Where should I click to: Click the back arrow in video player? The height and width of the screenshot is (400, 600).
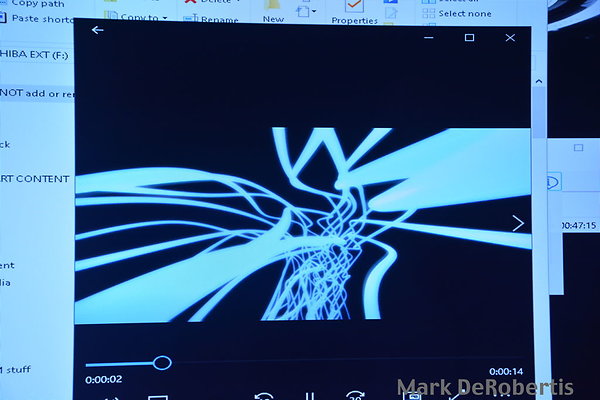coord(97,31)
